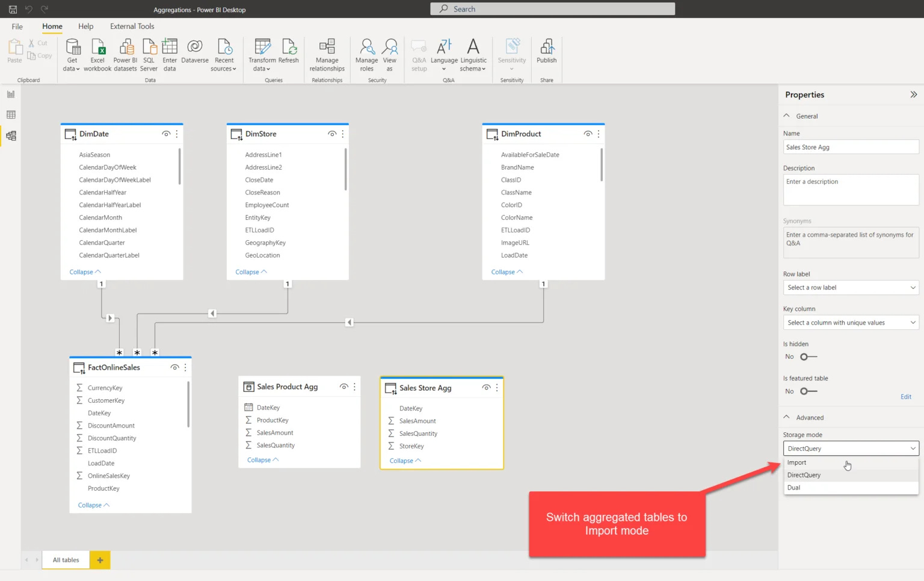The image size is (924, 581).
Task: Open Recent sources list
Action: pos(224,55)
